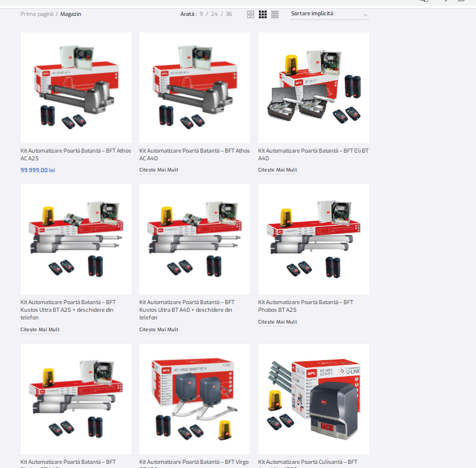Open title link Kustos Ultra BT A40
Viewport: 476px width, 468px height.
tap(187, 309)
